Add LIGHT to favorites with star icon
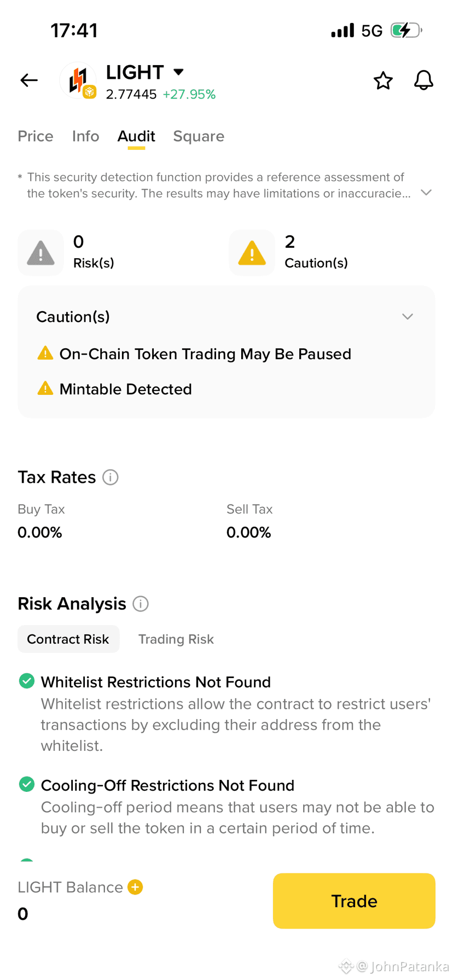The height and width of the screenshot is (980, 453). pos(383,80)
